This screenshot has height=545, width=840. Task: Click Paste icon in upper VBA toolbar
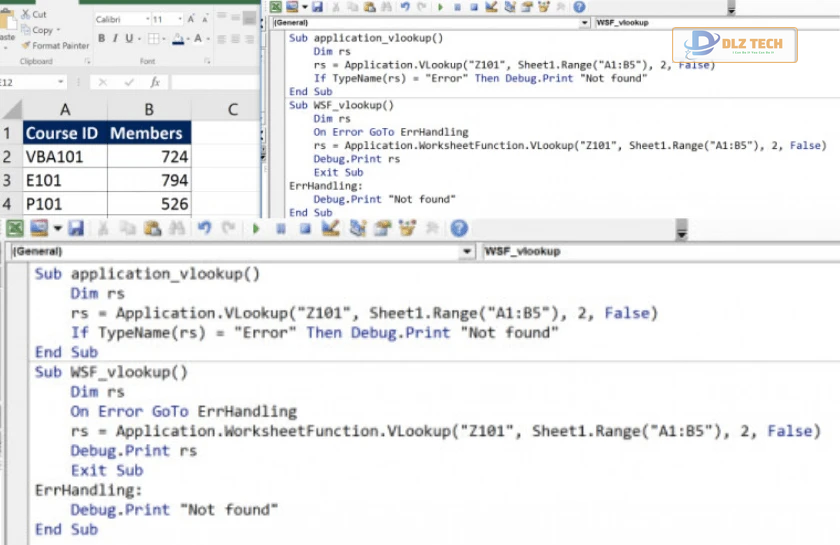(x=370, y=6)
